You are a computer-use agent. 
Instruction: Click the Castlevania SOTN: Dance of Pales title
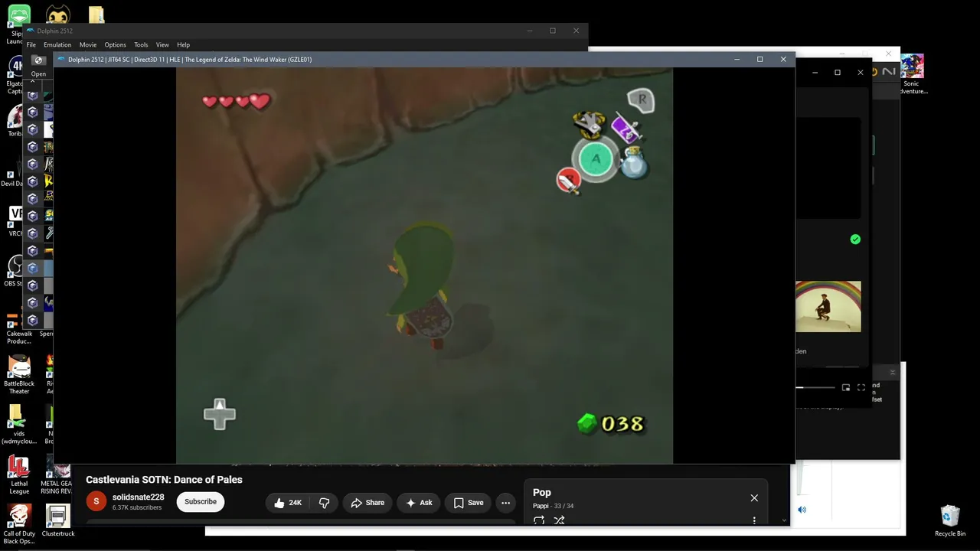click(164, 480)
